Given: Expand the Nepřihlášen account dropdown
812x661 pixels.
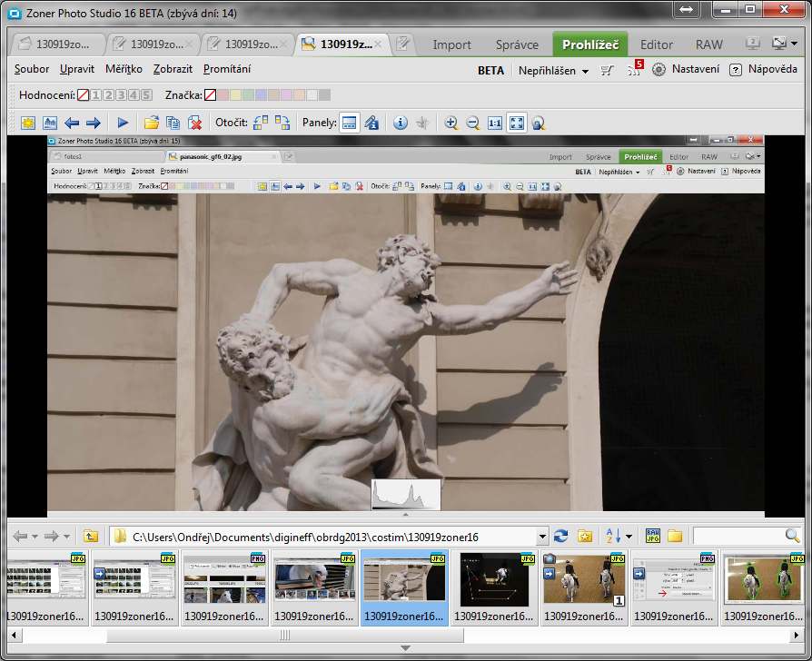Looking at the screenshot, I should 585,71.
